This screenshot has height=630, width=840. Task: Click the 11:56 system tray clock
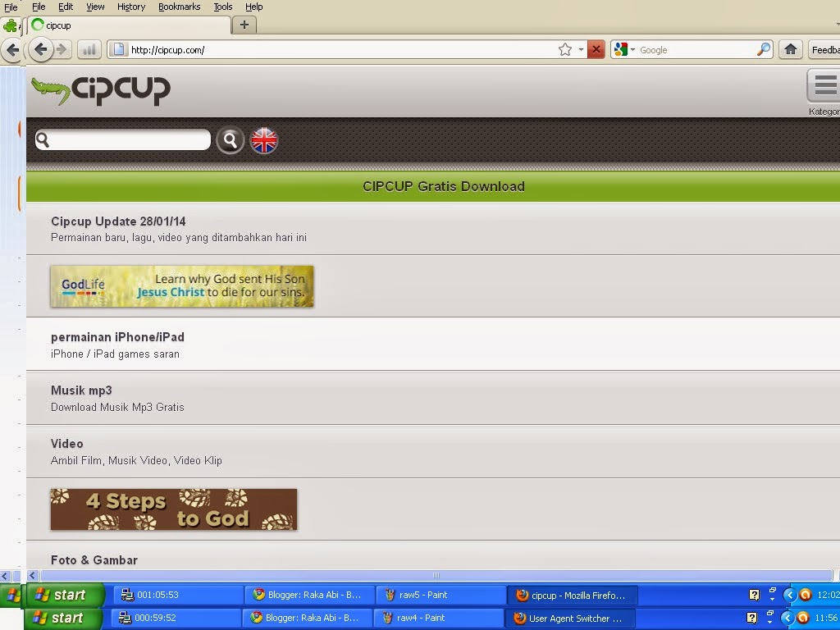pos(826,618)
